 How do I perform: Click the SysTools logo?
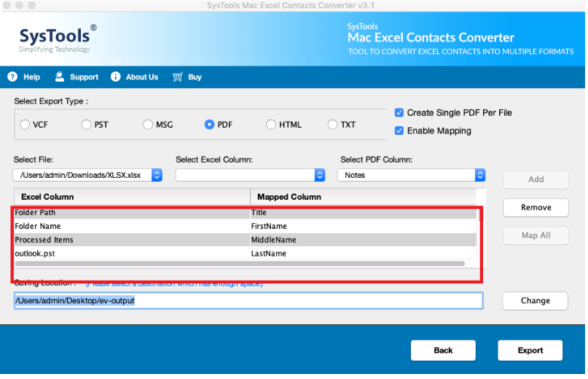[x=58, y=39]
